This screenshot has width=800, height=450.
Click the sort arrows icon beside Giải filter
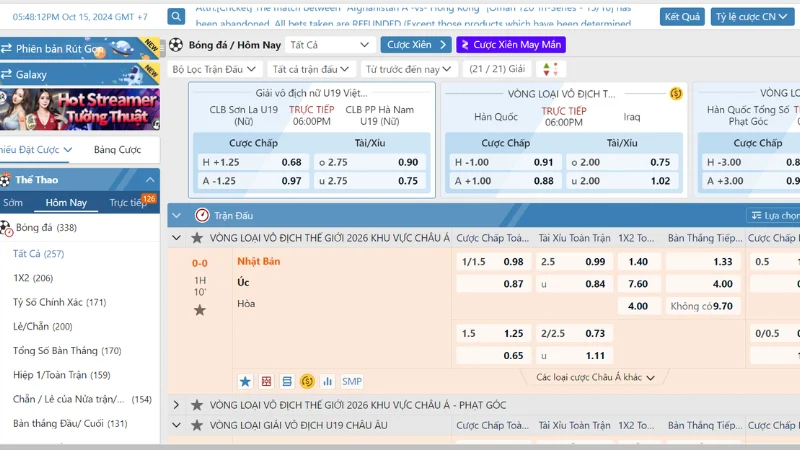[x=549, y=69]
